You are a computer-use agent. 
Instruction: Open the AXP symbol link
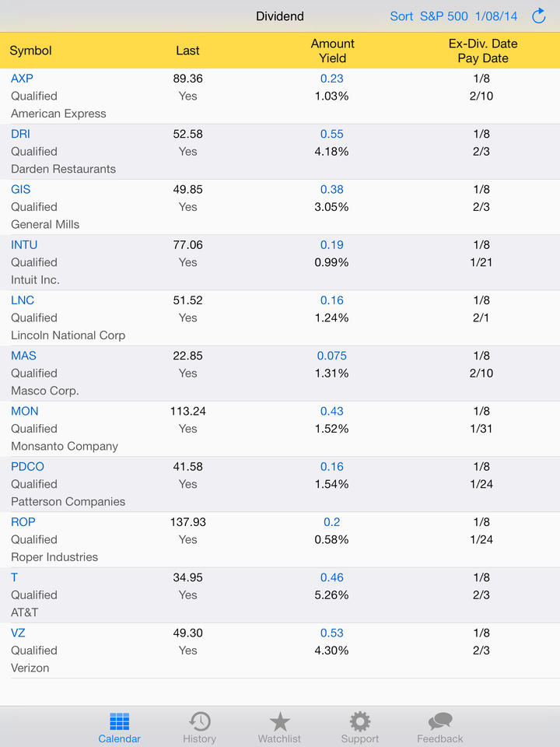pyautogui.click(x=22, y=79)
